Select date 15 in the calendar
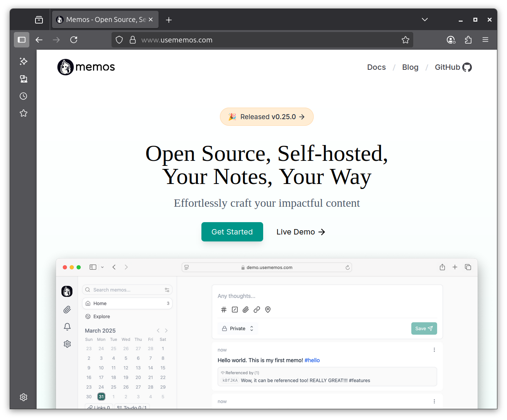Image resolution: width=507 pixels, height=420 pixels. [163, 368]
